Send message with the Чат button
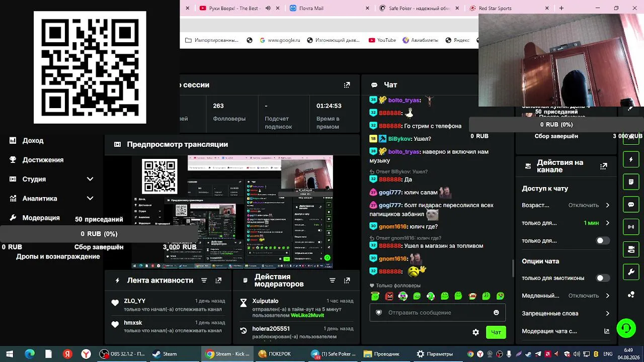Screen dimensions: 644x362 [496, 332]
